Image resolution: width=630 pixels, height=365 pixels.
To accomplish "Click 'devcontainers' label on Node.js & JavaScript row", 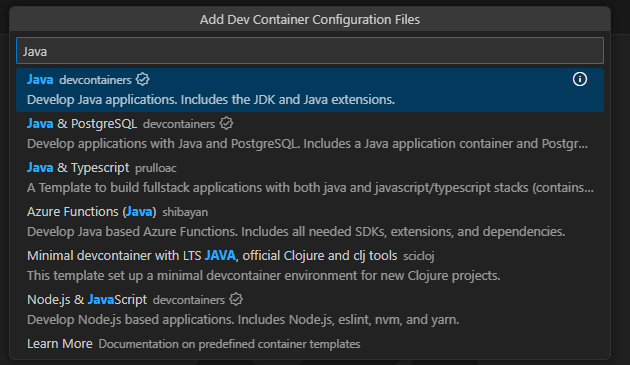I will [x=188, y=300].
